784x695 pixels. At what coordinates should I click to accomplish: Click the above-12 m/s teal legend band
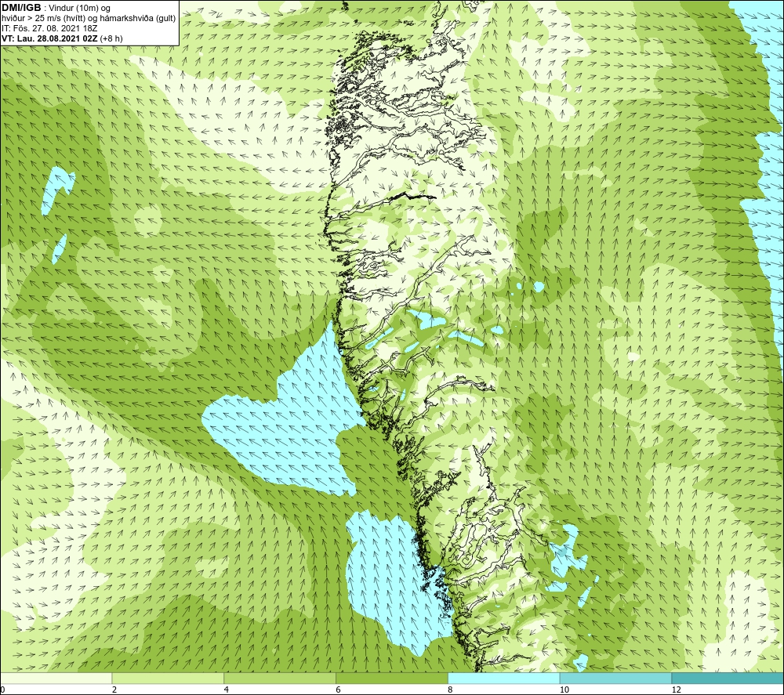pos(728,678)
